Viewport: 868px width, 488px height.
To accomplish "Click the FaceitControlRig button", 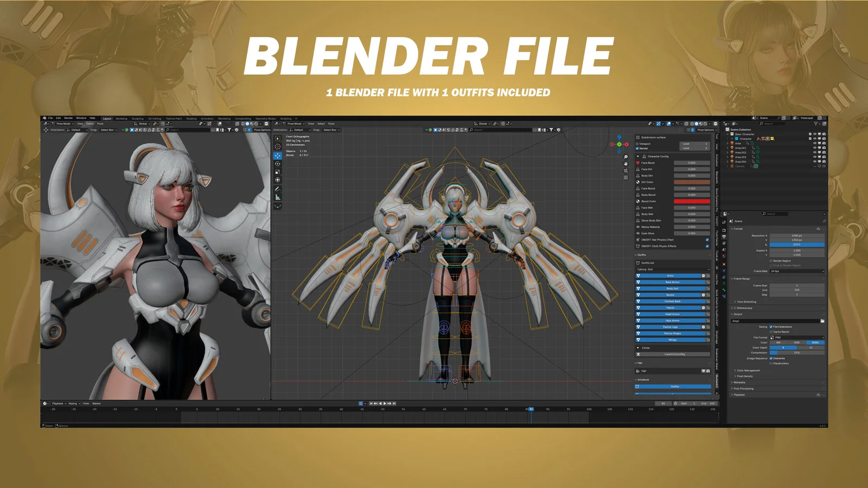I will coord(674,354).
